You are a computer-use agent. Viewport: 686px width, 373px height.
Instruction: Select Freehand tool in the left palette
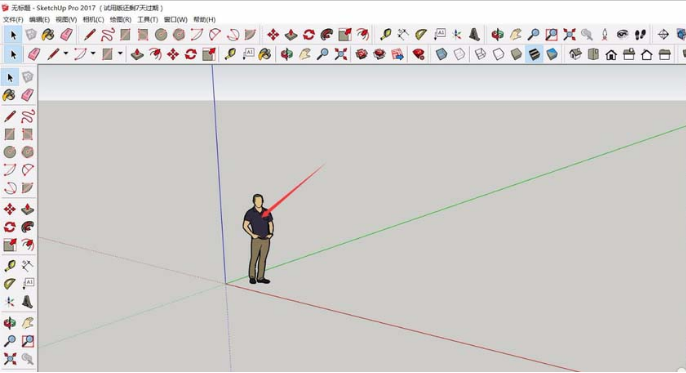pos(28,116)
